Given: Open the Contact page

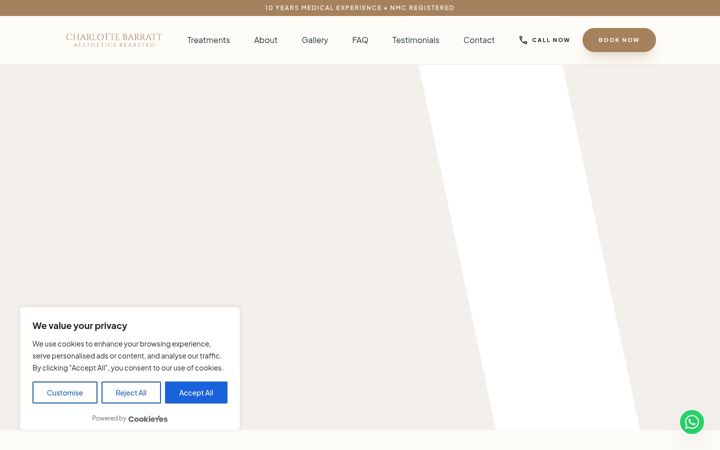Looking at the screenshot, I should pyautogui.click(x=479, y=40).
